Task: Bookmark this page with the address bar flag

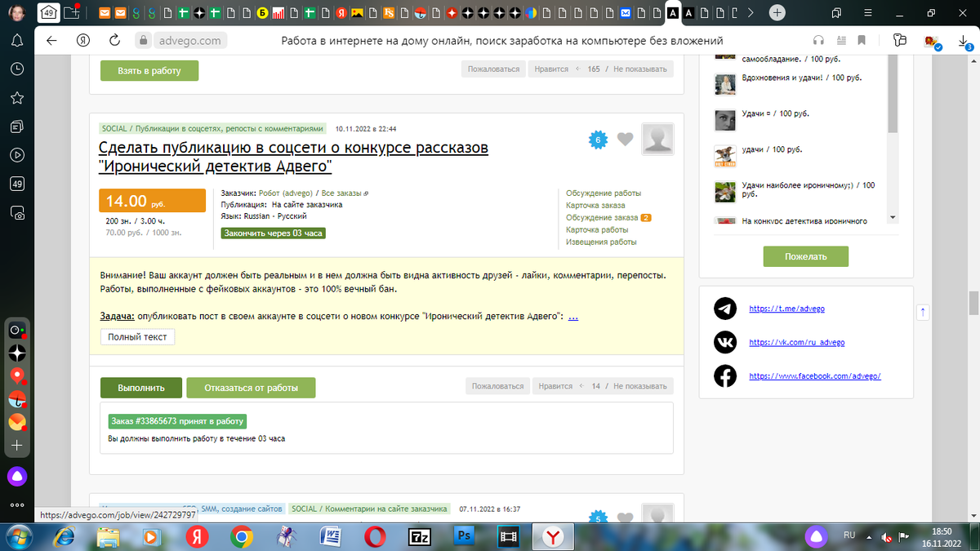Action: click(861, 41)
